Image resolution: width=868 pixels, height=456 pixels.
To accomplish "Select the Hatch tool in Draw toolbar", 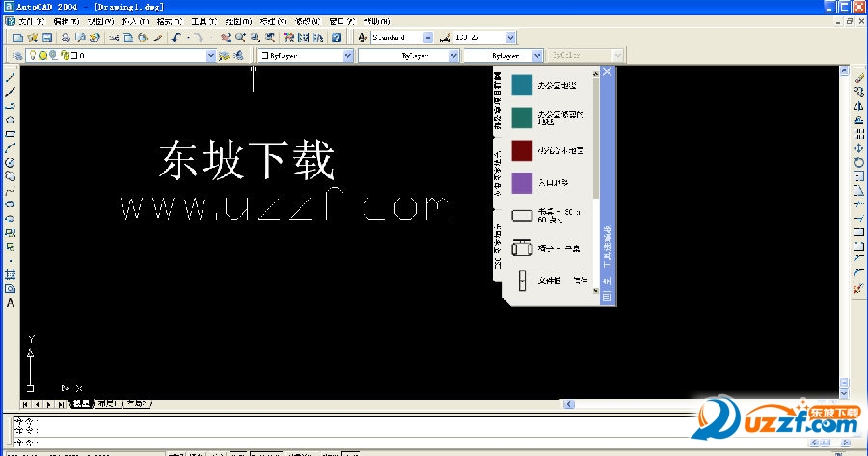I will [10, 275].
